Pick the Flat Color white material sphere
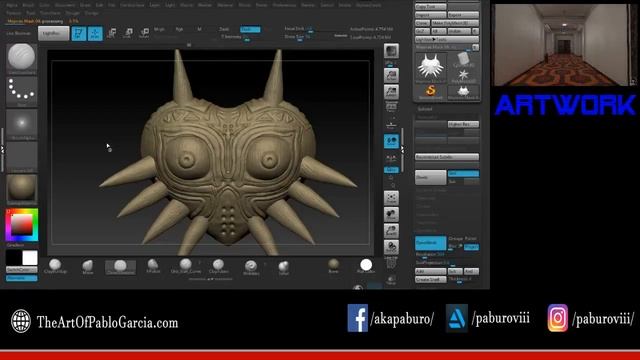The width and height of the screenshot is (640, 360). (x=366, y=266)
